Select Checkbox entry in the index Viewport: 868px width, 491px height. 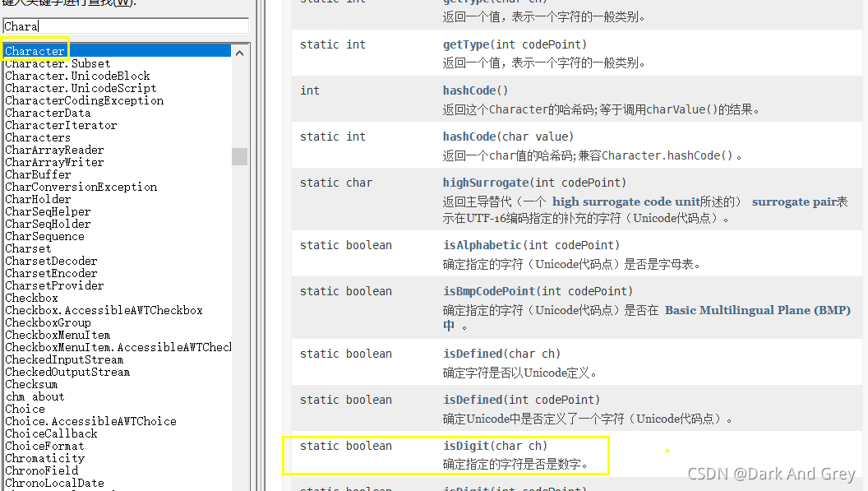tap(31, 299)
